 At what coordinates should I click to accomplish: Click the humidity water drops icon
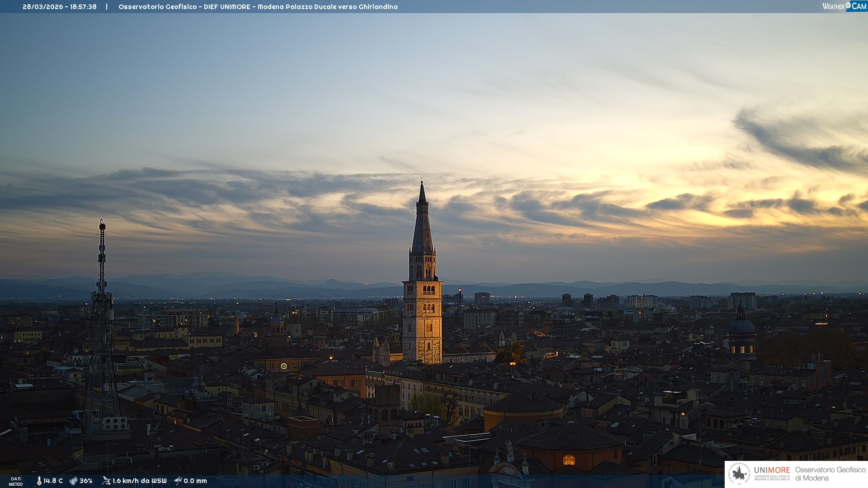coord(73,481)
